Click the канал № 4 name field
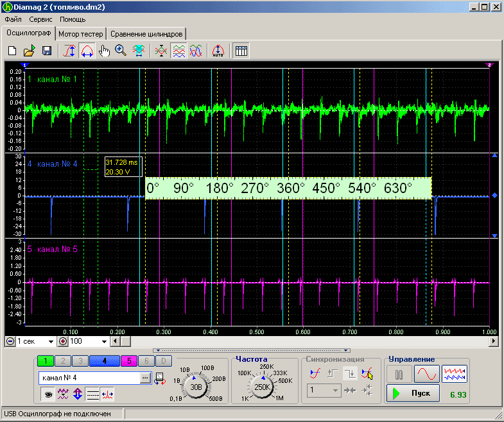 pos(89,378)
